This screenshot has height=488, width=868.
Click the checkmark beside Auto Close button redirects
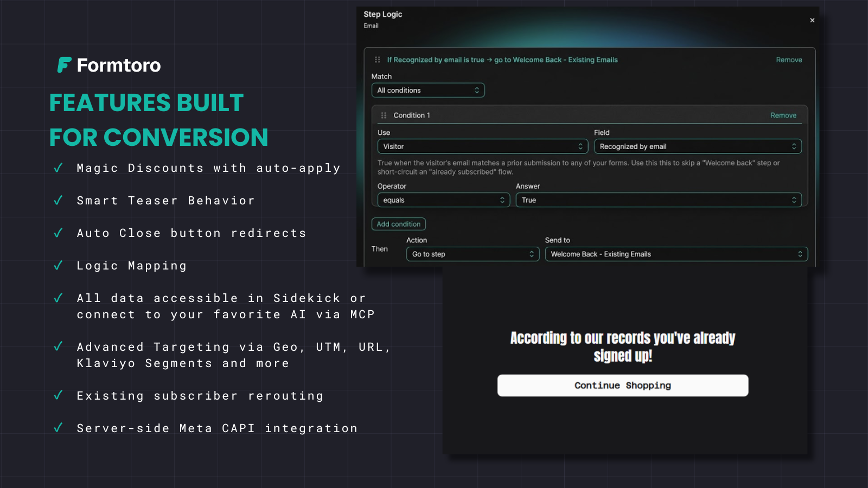pyautogui.click(x=58, y=233)
